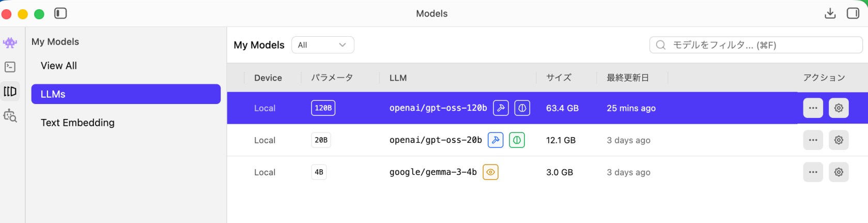The image size is (868, 223).
Task: Click the downloads icon in the title bar
Action: 830,13
